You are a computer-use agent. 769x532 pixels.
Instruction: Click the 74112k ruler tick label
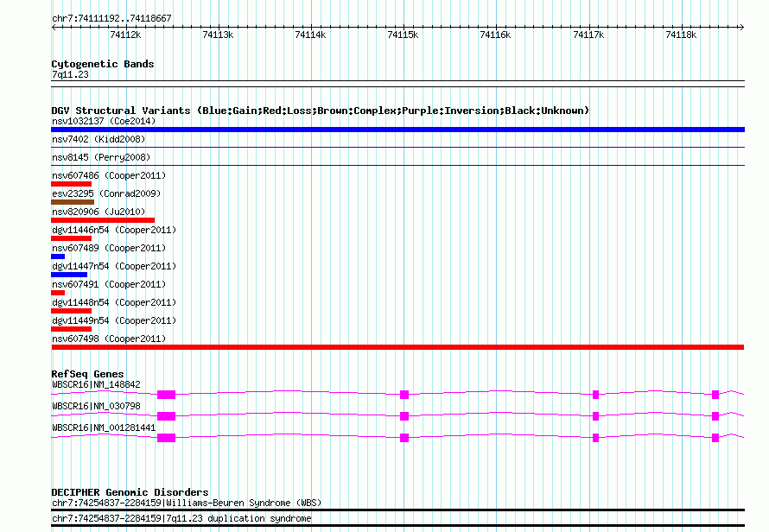point(125,35)
